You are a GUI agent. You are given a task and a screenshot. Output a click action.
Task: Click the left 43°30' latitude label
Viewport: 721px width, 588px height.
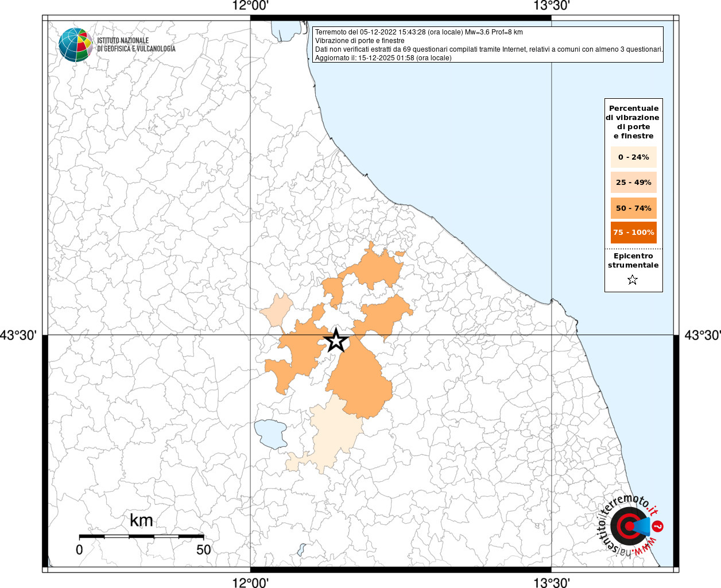18,335
